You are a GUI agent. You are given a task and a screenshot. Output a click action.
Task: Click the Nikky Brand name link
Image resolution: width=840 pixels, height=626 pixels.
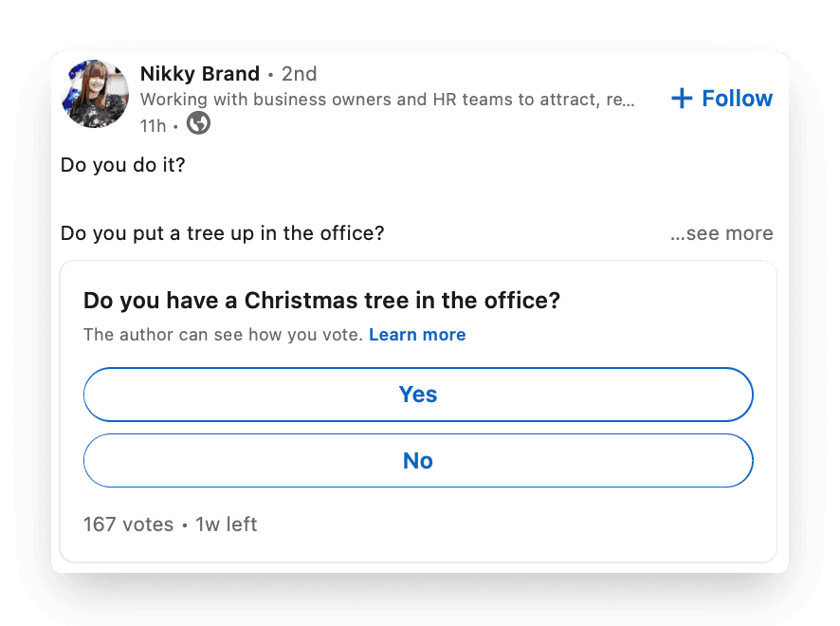pos(199,74)
